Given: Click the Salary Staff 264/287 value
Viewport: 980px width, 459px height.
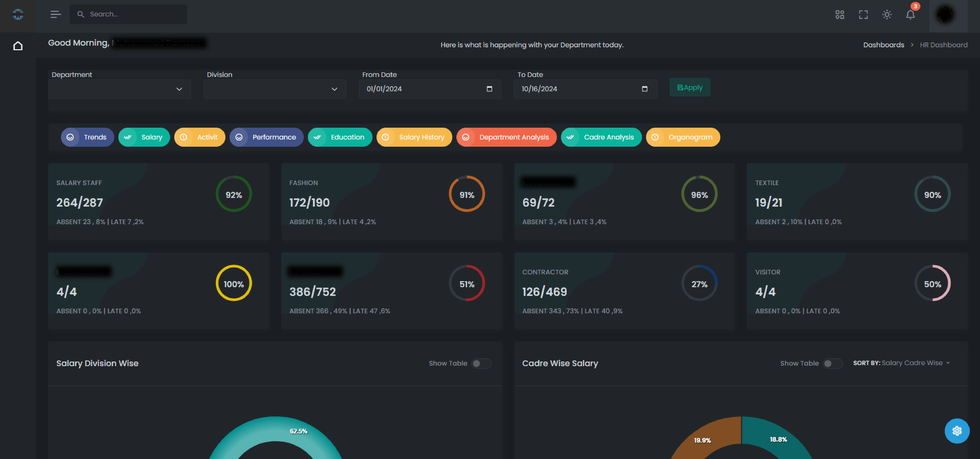Looking at the screenshot, I should tap(80, 203).
